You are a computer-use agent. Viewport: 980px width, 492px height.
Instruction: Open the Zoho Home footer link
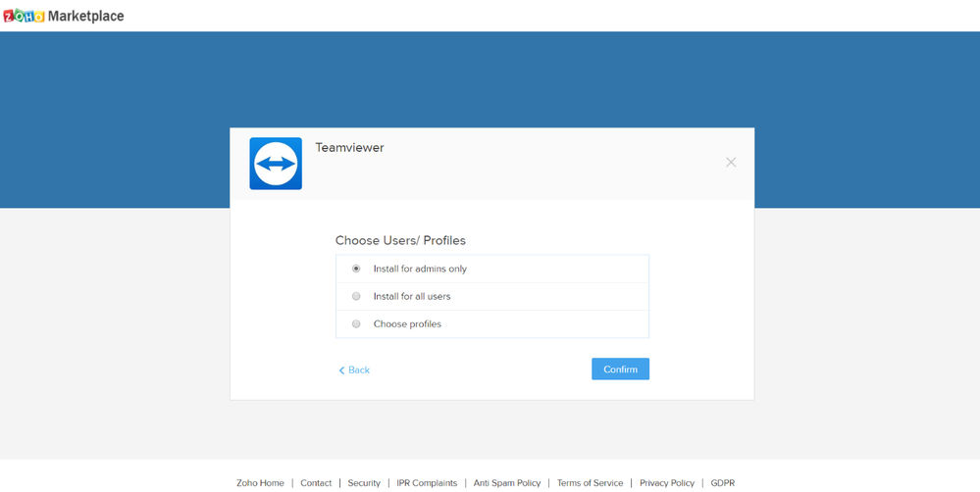pyautogui.click(x=260, y=483)
